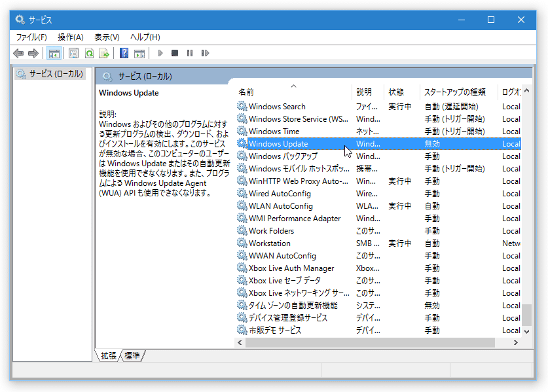Click the gear icon beside 市販デモ サービス

coord(242,330)
